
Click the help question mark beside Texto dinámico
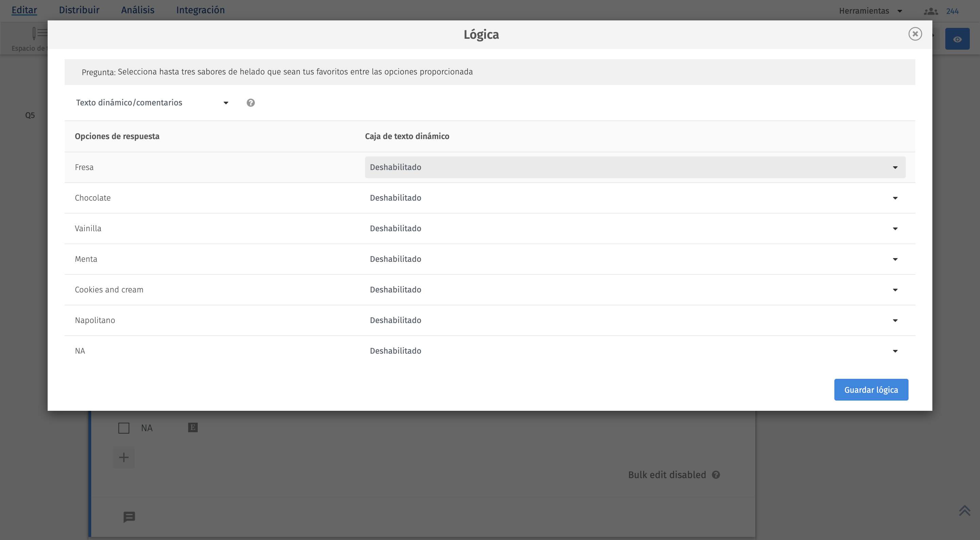click(250, 103)
